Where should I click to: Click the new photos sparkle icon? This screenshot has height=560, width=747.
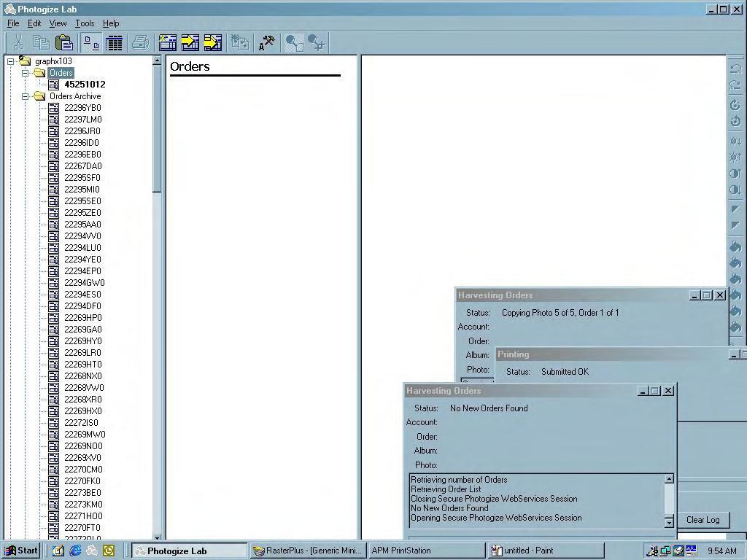pos(240,43)
